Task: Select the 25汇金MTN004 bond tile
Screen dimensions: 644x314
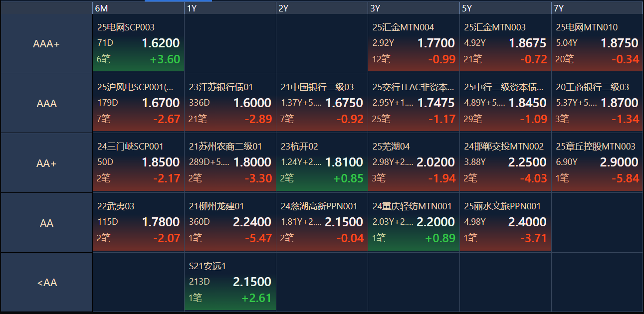Action: (414, 43)
